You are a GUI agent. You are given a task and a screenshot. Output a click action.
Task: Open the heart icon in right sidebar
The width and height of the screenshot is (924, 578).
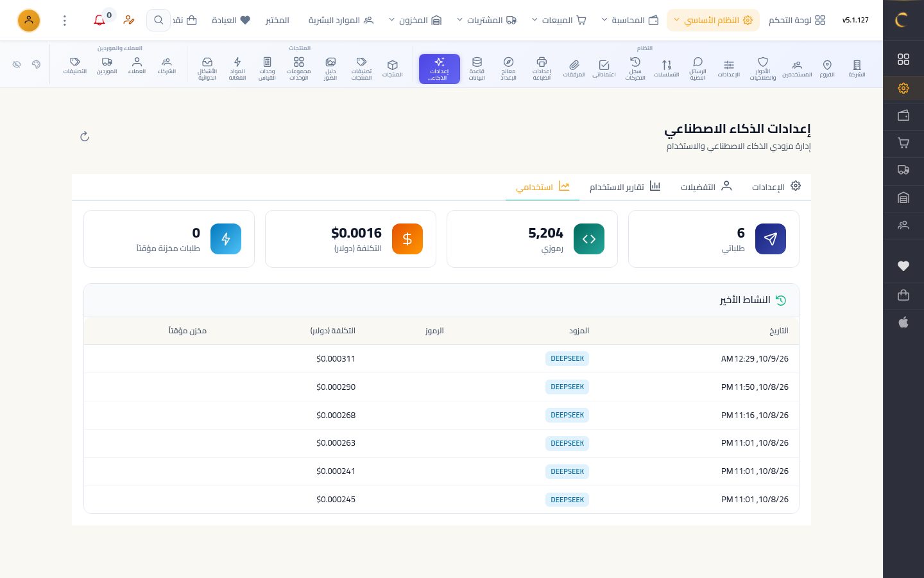tap(903, 266)
